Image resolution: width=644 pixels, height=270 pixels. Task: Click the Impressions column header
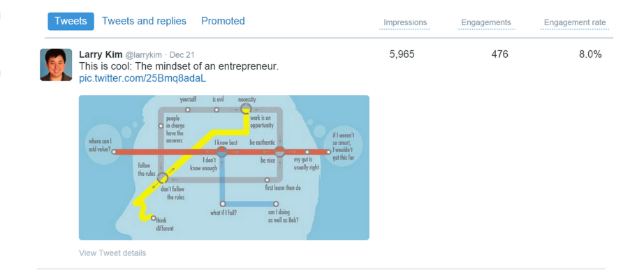coord(405,22)
